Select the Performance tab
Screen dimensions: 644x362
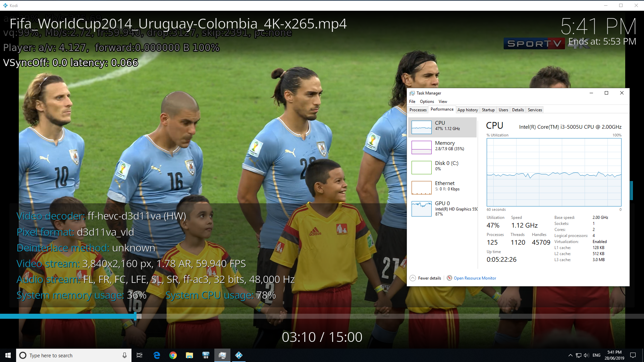coord(442,109)
